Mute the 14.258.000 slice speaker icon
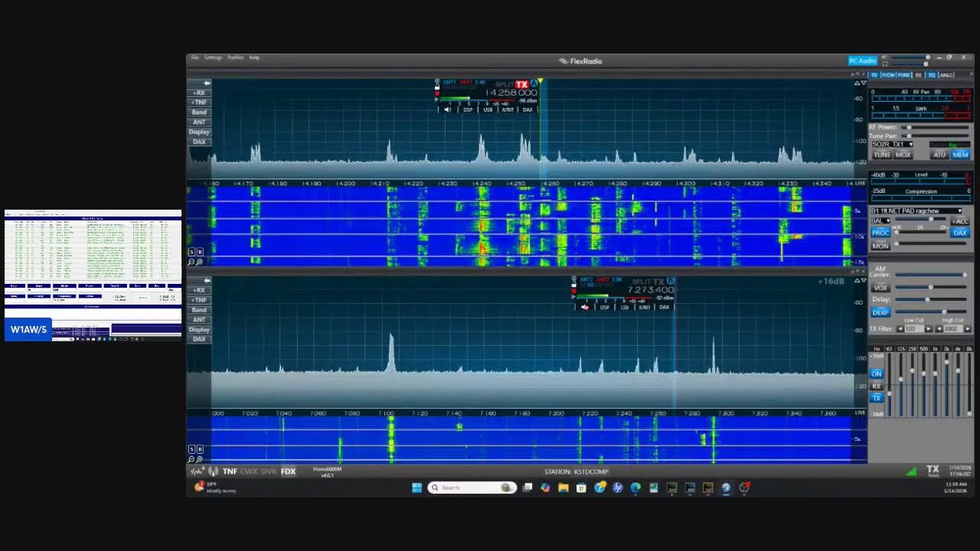Viewport: 980px width, 551px height. click(447, 109)
